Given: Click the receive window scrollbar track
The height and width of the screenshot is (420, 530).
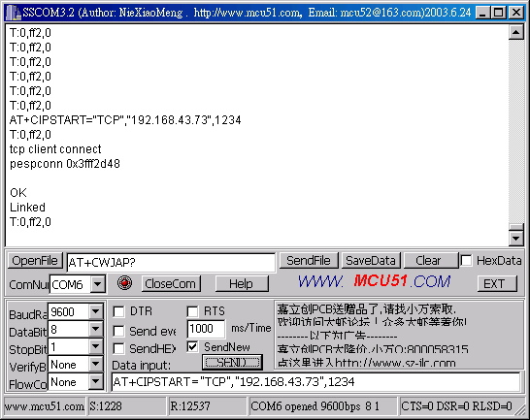Looking at the screenshot, I should coord(515,132).
